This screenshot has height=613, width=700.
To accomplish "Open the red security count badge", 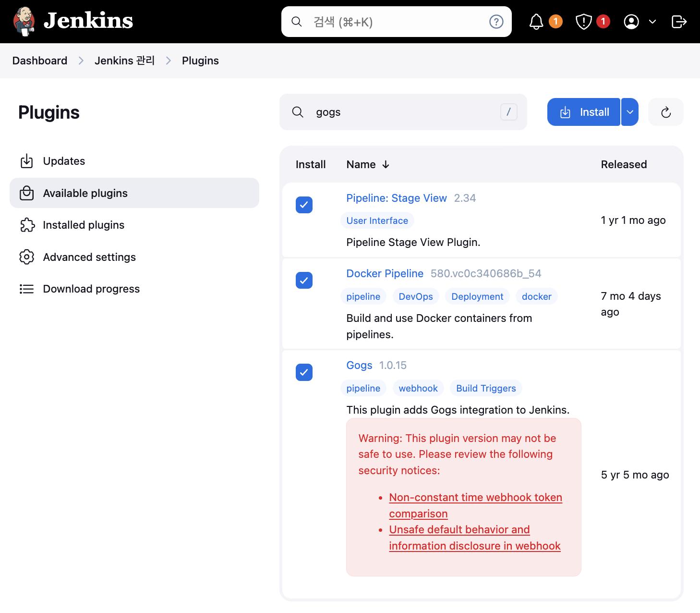I will coord(603,21).
